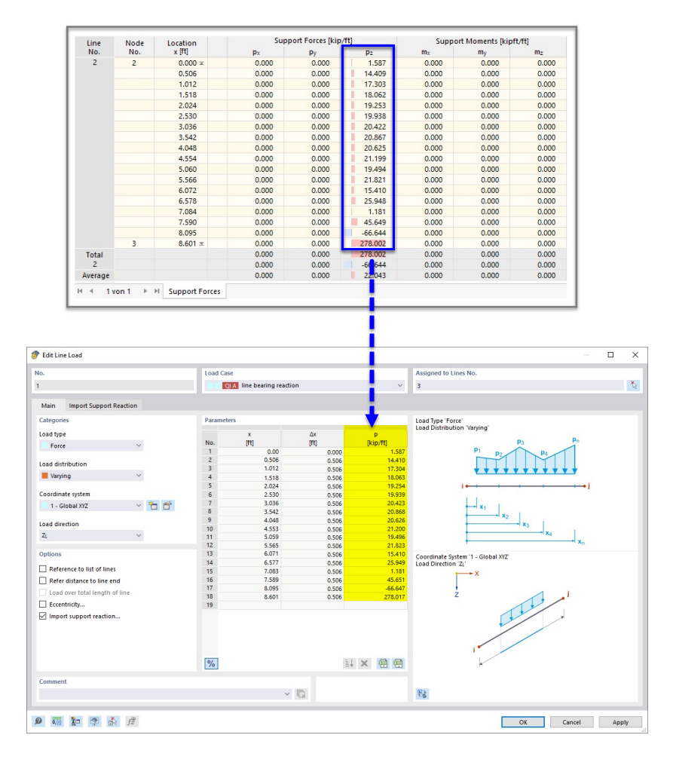Enable Reference to list of lines
Viewport: 673px width, 784px height.
pos(43,569)
